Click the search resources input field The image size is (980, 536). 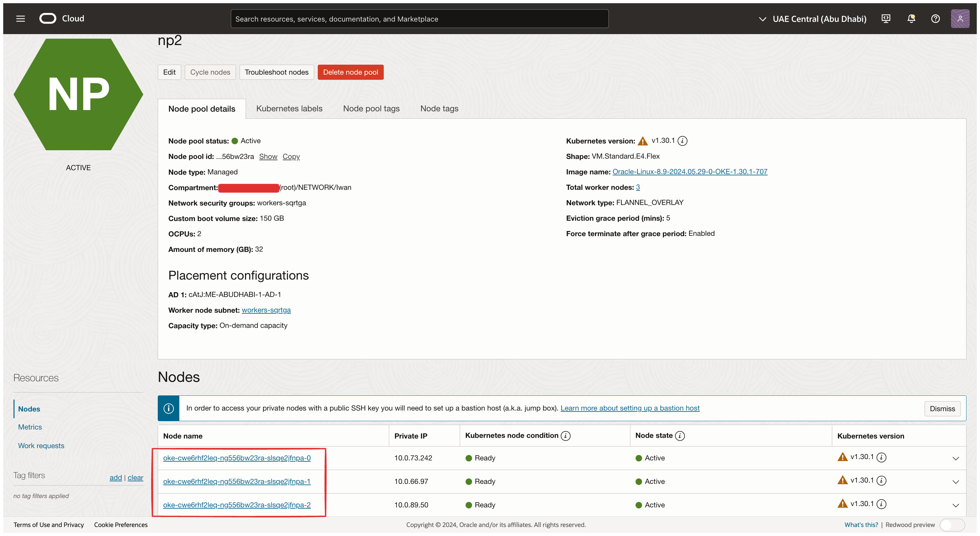coord(419,19)
